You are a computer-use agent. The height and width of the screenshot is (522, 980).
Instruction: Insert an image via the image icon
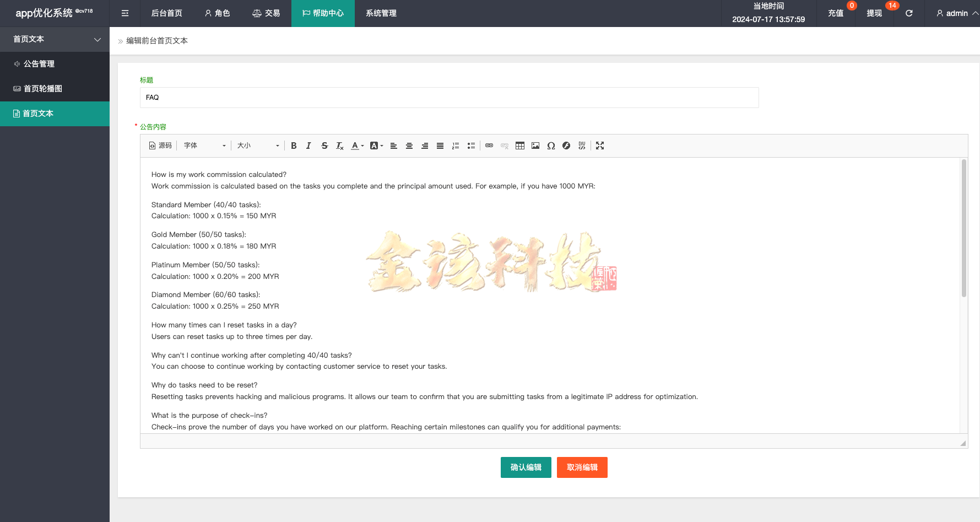(x=535, y=146)
